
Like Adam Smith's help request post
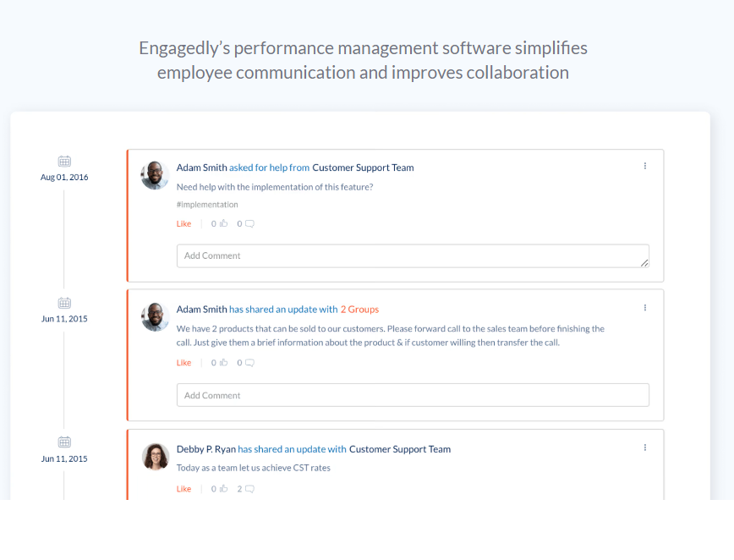point(183,223)
